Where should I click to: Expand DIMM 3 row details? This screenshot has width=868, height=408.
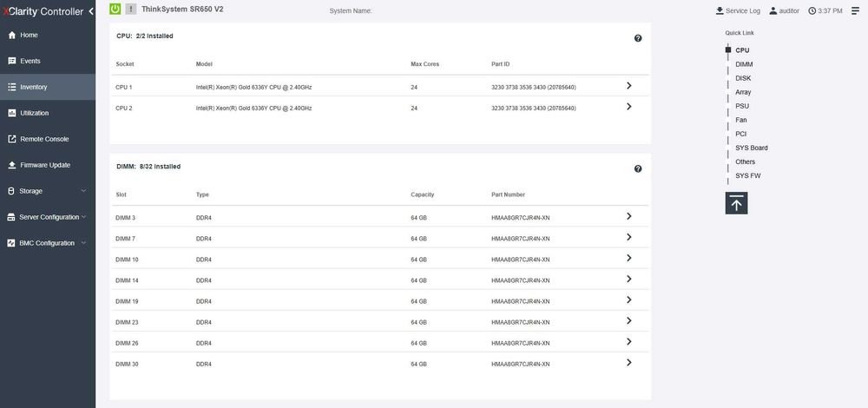pos(628,216)
